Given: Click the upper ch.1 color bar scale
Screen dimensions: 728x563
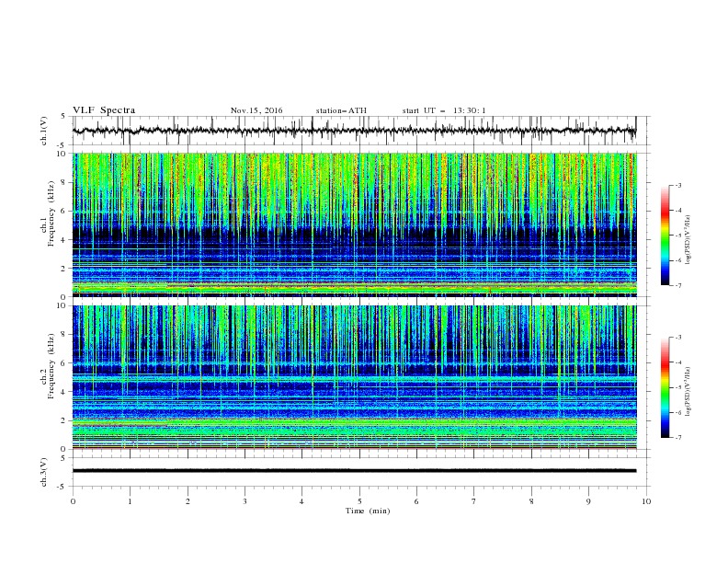Looking at the screenshot, I should [665, 235].
